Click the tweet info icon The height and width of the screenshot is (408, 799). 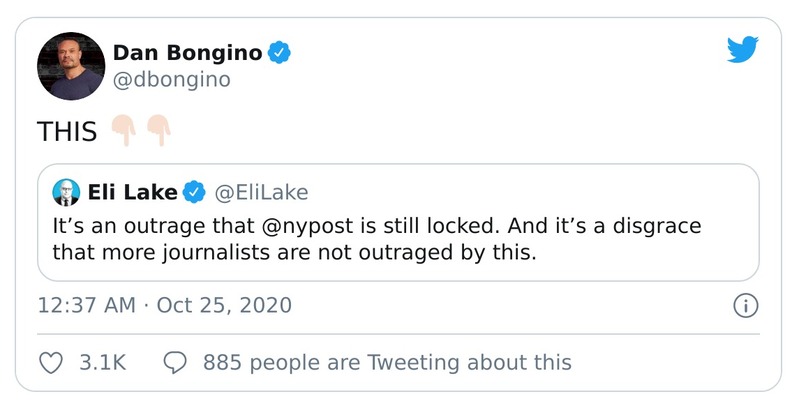point(745,306)
